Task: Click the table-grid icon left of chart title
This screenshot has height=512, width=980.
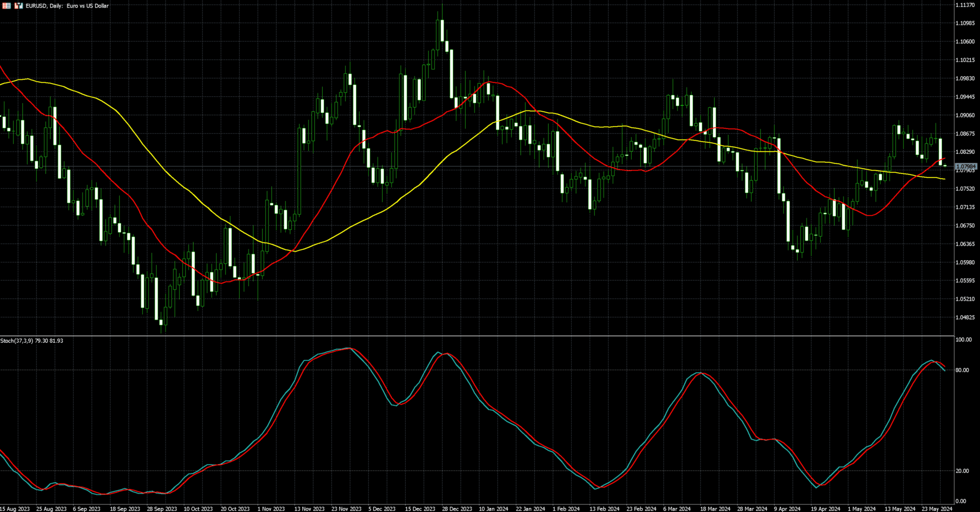Action: 7,6
